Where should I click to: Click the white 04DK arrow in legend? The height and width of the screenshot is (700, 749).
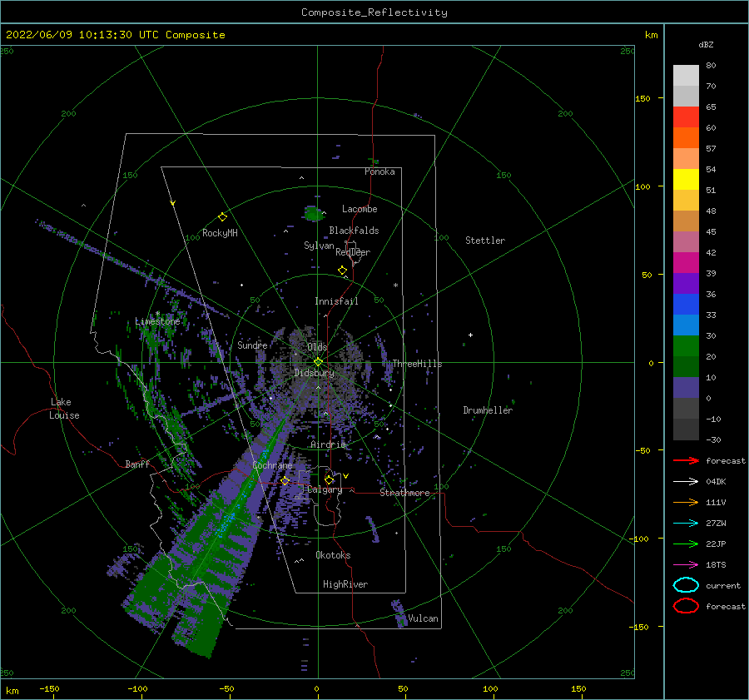coord(686,481)
